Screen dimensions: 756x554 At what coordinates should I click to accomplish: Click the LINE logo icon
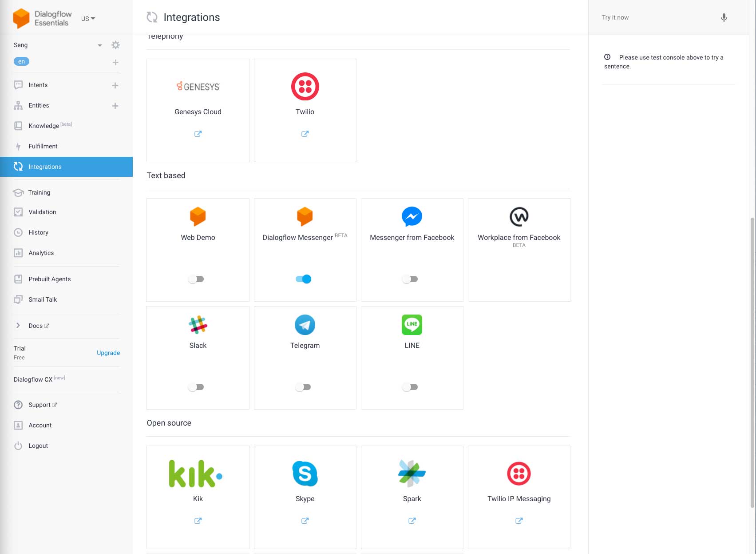point(412,325)
